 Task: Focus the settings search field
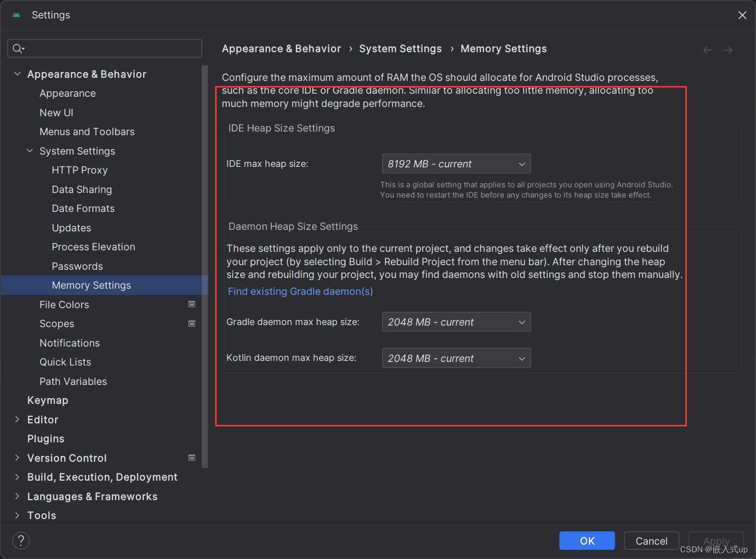pyautogui.click(x=104, y=49)
